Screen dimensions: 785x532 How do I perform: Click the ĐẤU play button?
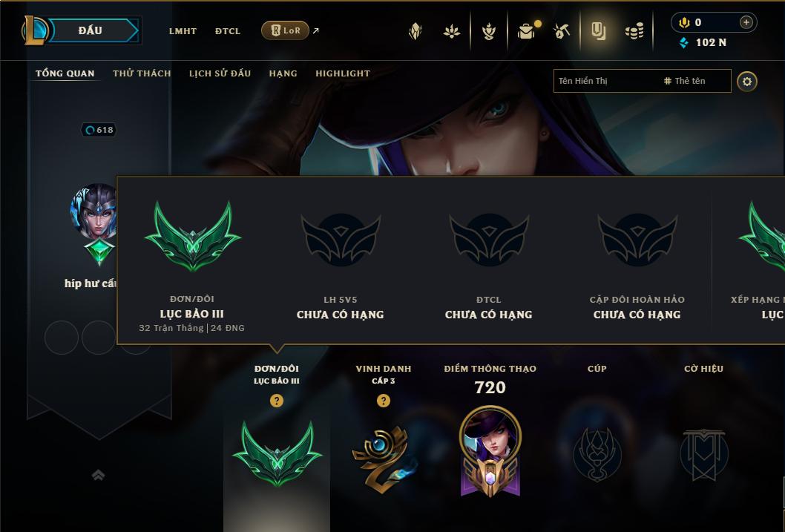(91, 30)
